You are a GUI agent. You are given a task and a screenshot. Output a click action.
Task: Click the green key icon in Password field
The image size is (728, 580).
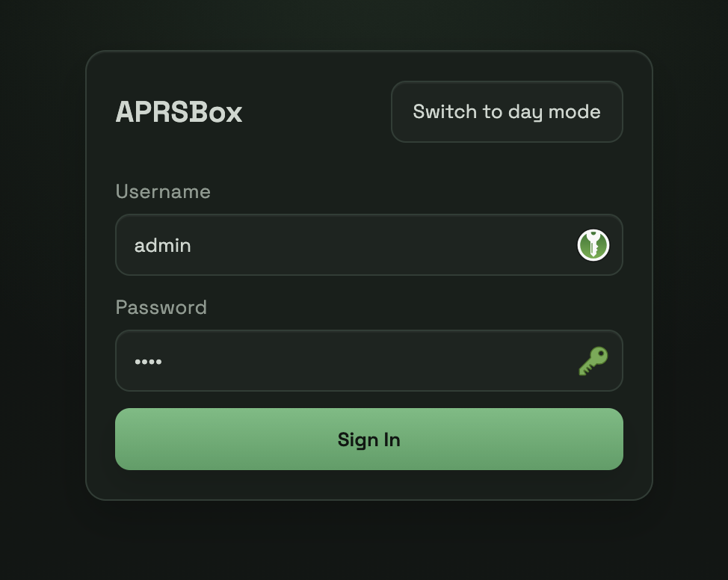(593, 361)
